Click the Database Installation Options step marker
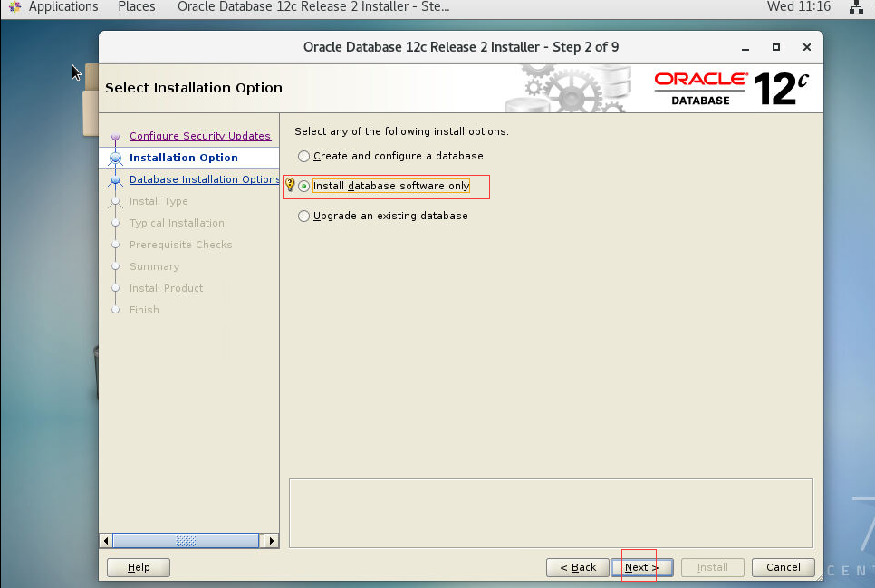 pyautogui.click(x=116, y=180)
